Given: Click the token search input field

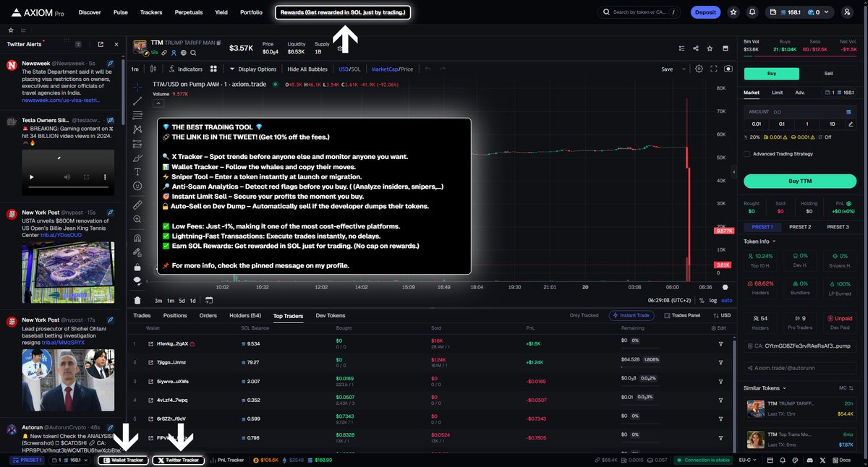Looking at the screenshot, I should click(639, 12).
